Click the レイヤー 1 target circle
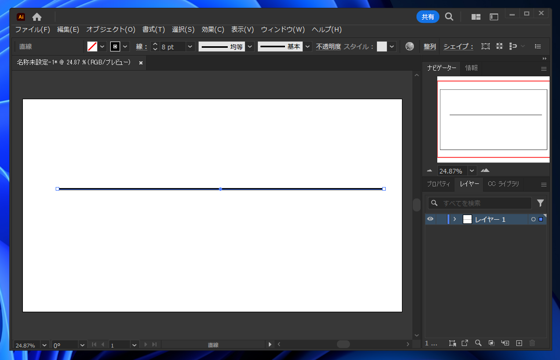 [533, 219]
